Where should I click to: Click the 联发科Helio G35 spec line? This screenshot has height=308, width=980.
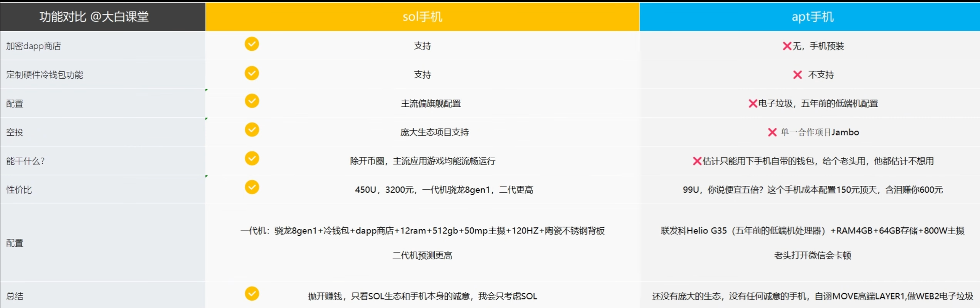pyautogui.click(x=813, y=231)
